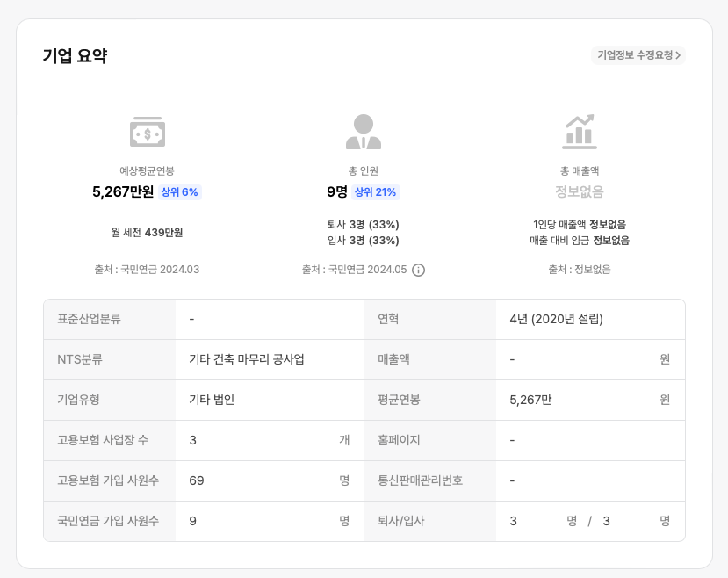Click the 상위 6% badge
Screen dimensions: 728x578
pos(180,192)
